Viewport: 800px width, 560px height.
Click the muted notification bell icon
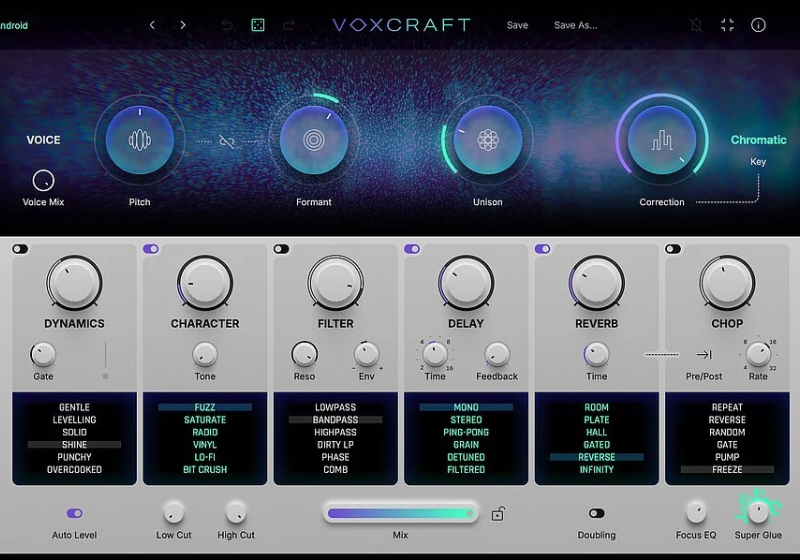696,25
